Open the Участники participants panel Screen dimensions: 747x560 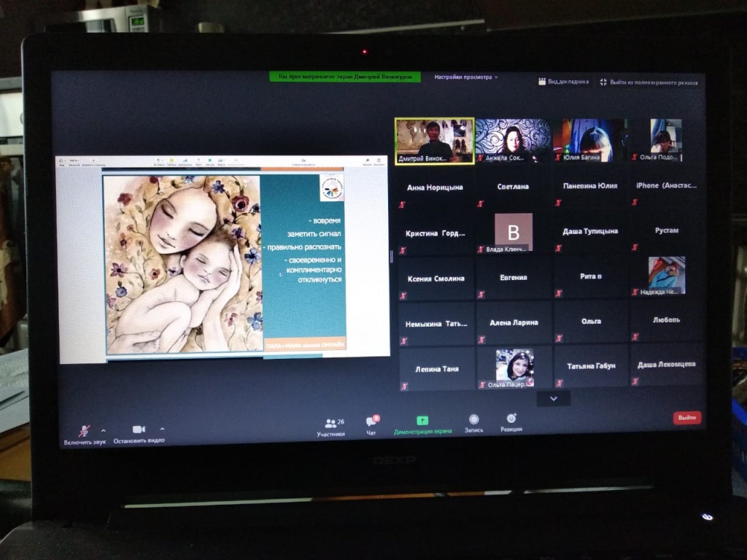[334, 423]
